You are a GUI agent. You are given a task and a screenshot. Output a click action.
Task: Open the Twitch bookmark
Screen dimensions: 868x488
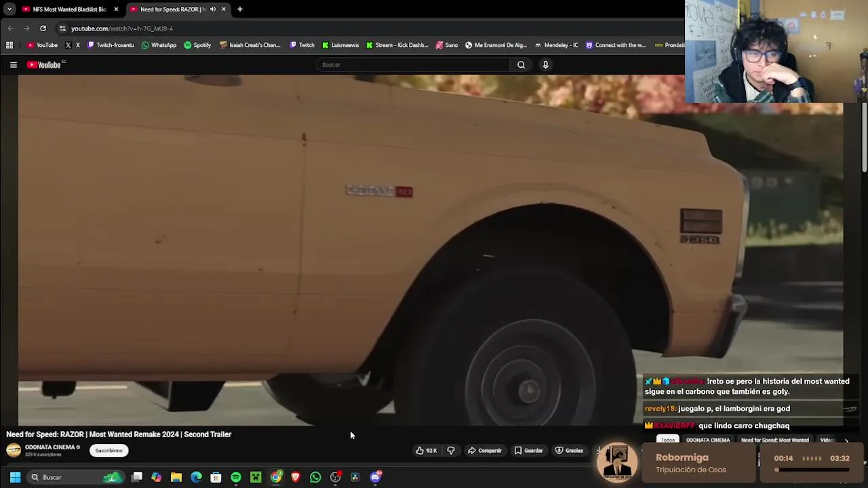(x=302, y=45)
